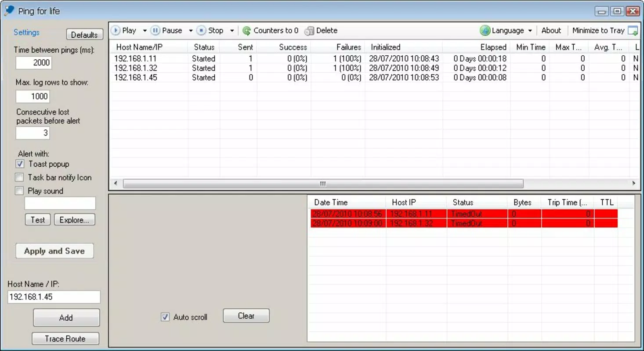
Task: Select red log row 28/07/2010 10:08:56
Action: point(464,214)
